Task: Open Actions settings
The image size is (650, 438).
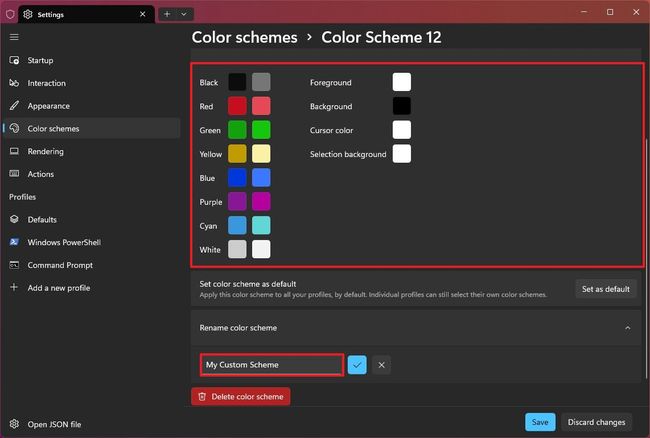Action: coord(91,174)
